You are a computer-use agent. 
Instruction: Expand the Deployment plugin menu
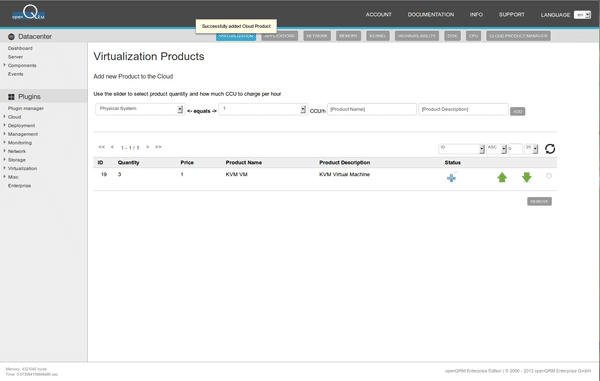[x=5, y=125]
